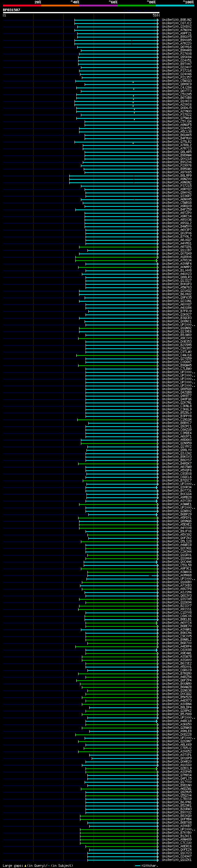Select the UniRef100_B9H4R8 label
The image size is (197, 868).
(x=176, y=50)
